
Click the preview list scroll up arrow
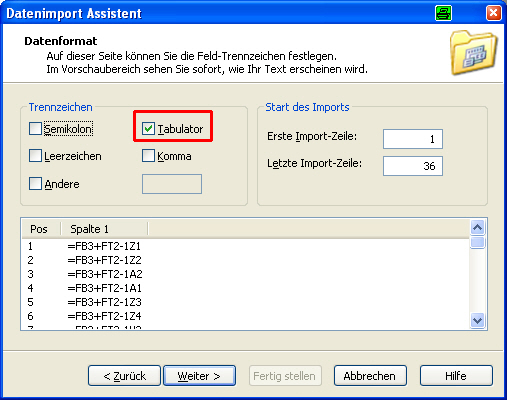[478, 228]
